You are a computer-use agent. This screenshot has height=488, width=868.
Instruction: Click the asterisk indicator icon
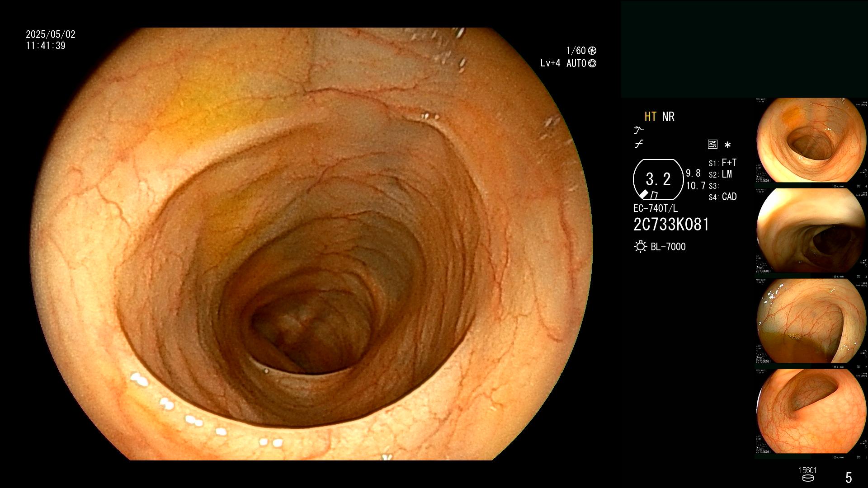727,145
